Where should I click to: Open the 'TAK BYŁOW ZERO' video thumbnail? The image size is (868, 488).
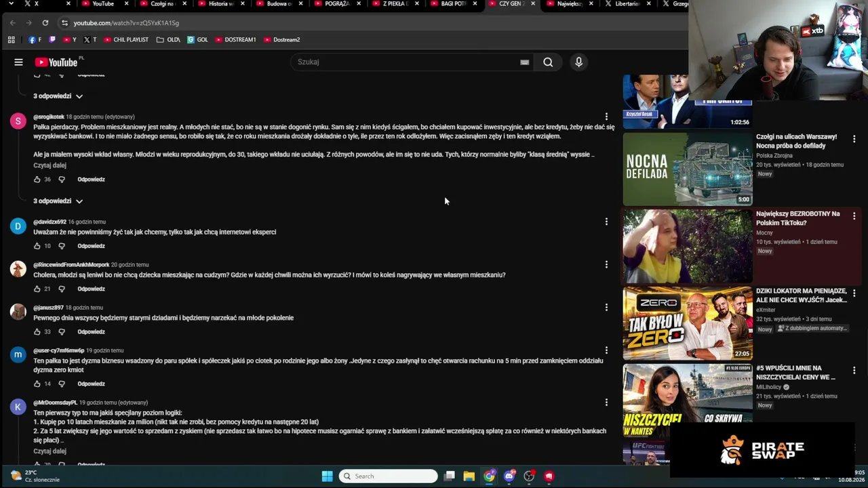688,323
